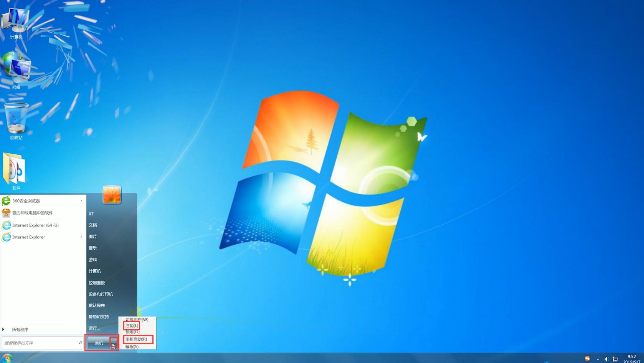
Task: Open XT user folder link
Action: tap(91, 214)
